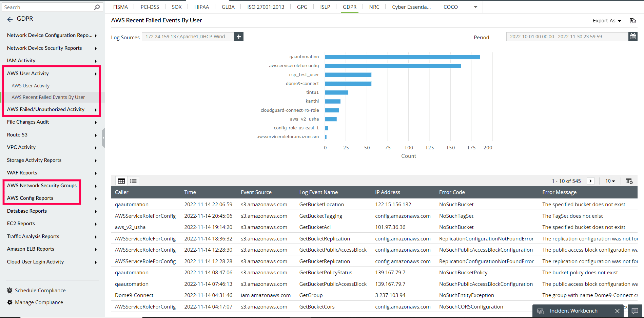
Task: Switch to the HIPAA compliance tab
Action: 201,7
